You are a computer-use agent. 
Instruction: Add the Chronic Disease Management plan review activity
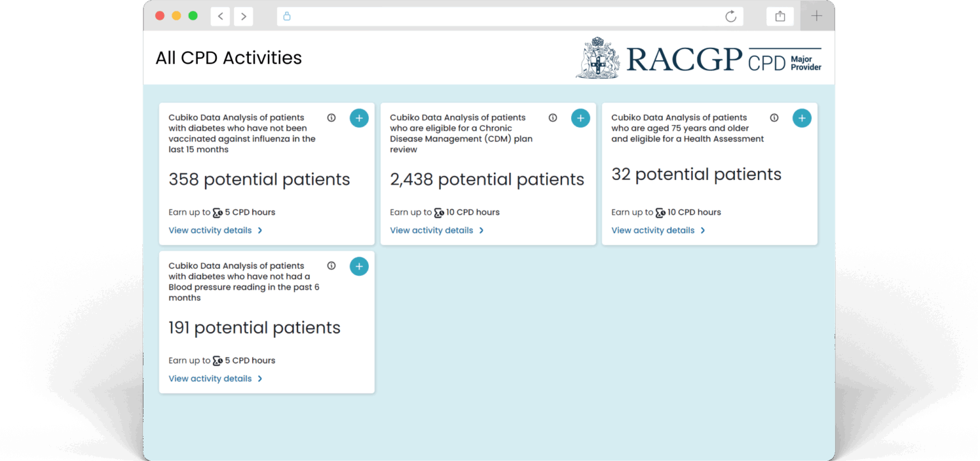(580, 118)
